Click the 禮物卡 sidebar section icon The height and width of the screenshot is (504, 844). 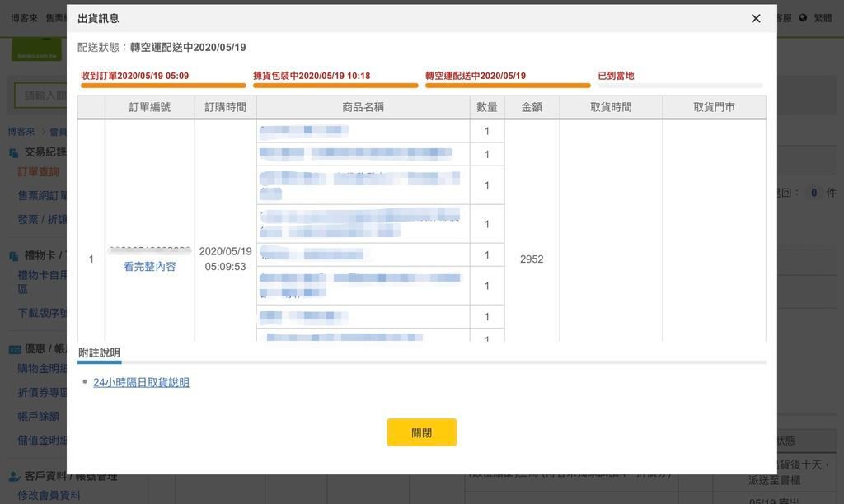click(x=14, y=256)
